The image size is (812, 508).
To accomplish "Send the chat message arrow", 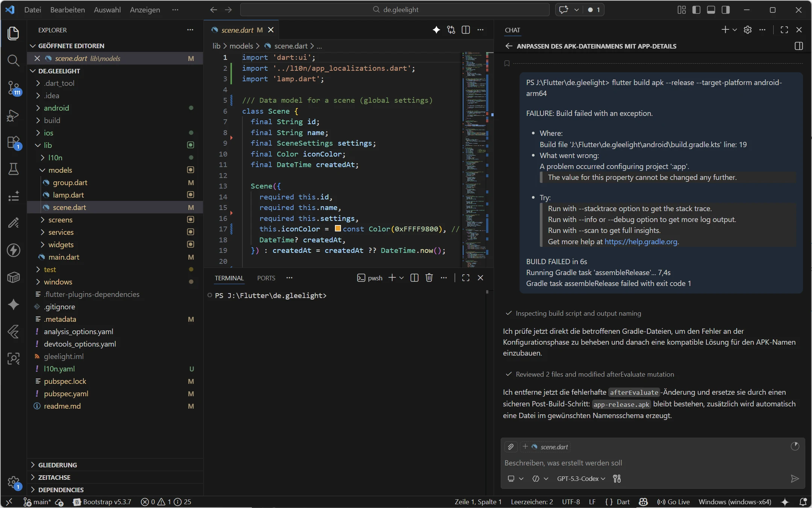I will click(x=795, y=478).
